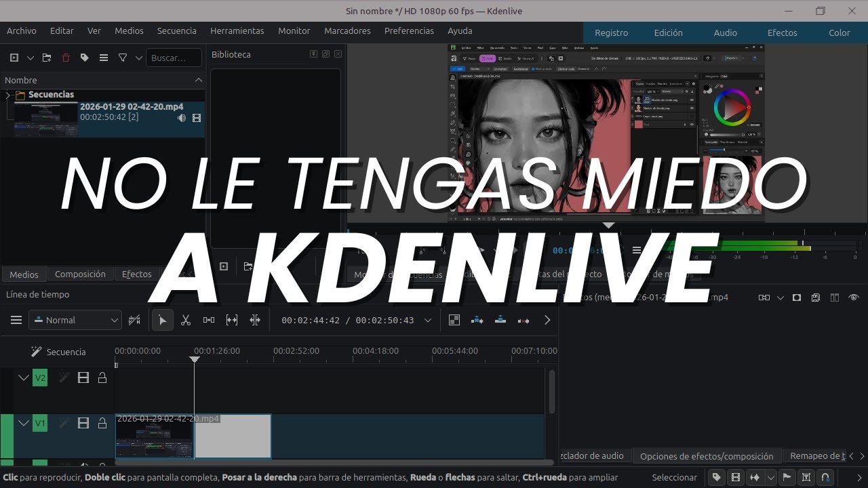Close the Biblioteca panel
The height and width of the screenshot is (488, 868).
click(338, 54)
